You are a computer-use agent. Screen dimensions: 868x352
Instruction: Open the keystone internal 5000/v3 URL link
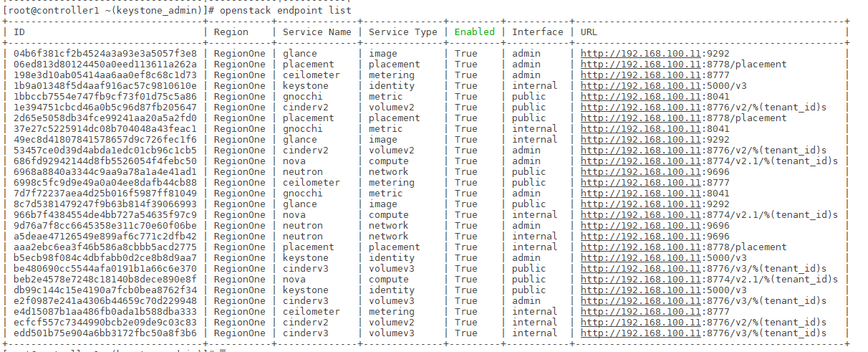pyautogui.click(x=640, y=86)
